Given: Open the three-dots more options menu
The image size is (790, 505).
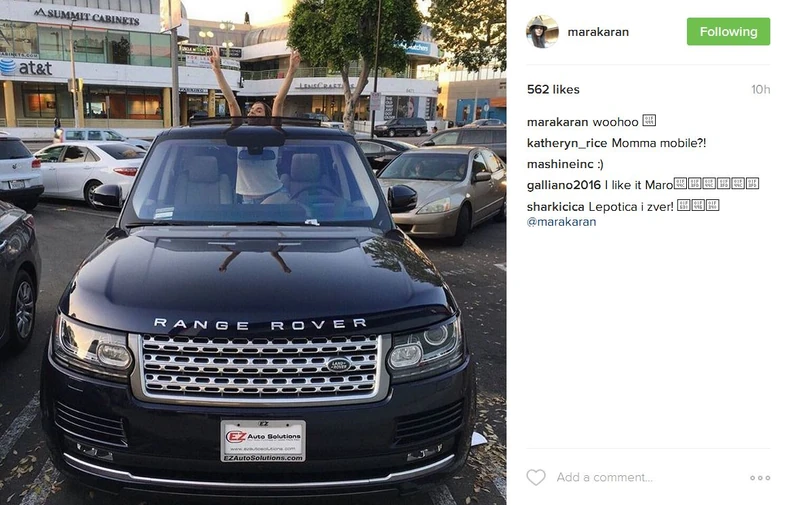Looking at the screenshot, I should (760, 478).
